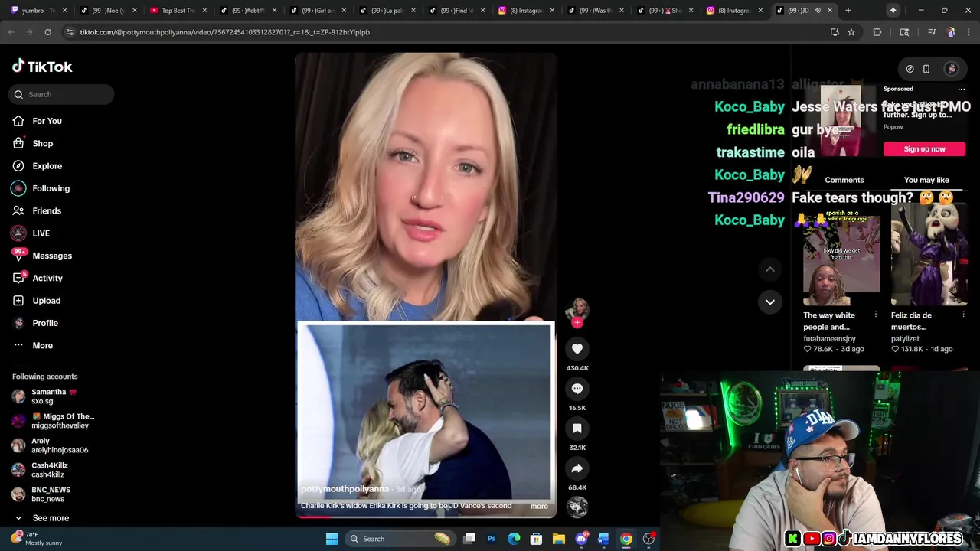Open pottymouthpollyanna username link
Viewport: 980px width, 551px height.
tap(345, 489)
